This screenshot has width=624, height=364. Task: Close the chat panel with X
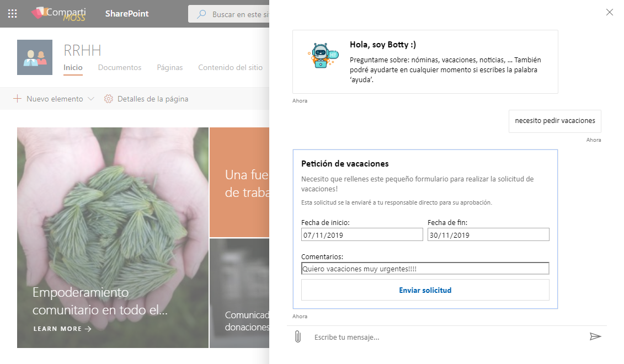[x=609, y=12]
